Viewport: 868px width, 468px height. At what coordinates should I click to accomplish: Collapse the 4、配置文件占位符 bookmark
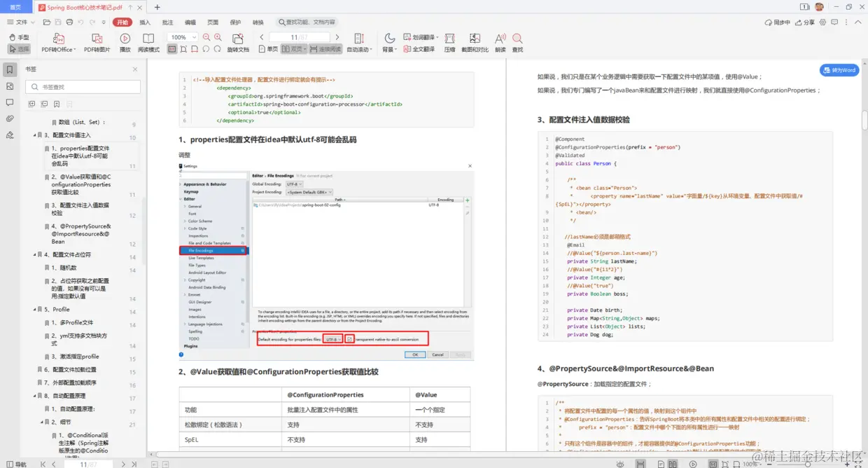point(35,254)
